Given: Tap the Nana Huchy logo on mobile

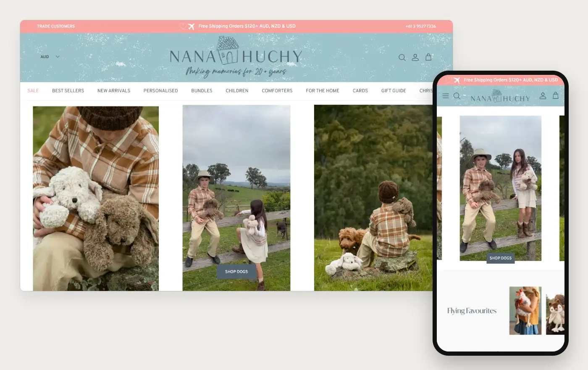Looking at the screenshot, I should point(500,96).
